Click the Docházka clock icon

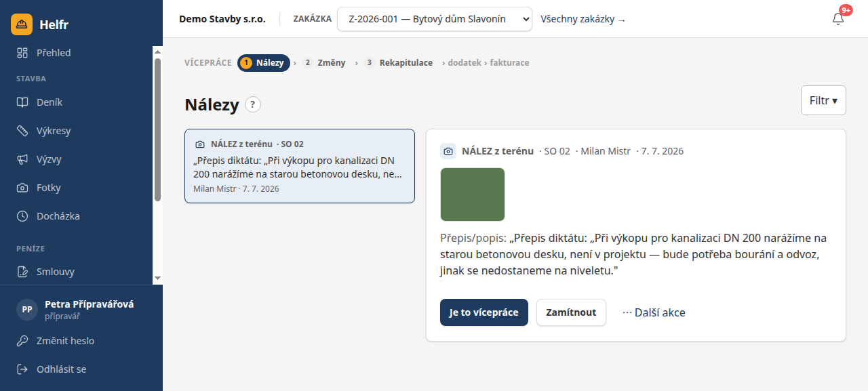pyautogui.click(x=22, y=216)
